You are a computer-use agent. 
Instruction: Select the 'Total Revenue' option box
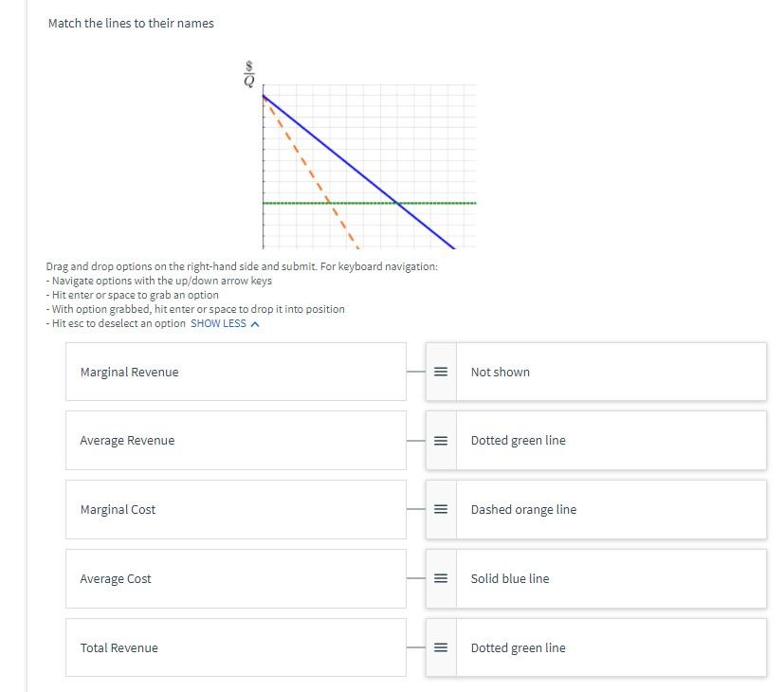tap(235, 647)
